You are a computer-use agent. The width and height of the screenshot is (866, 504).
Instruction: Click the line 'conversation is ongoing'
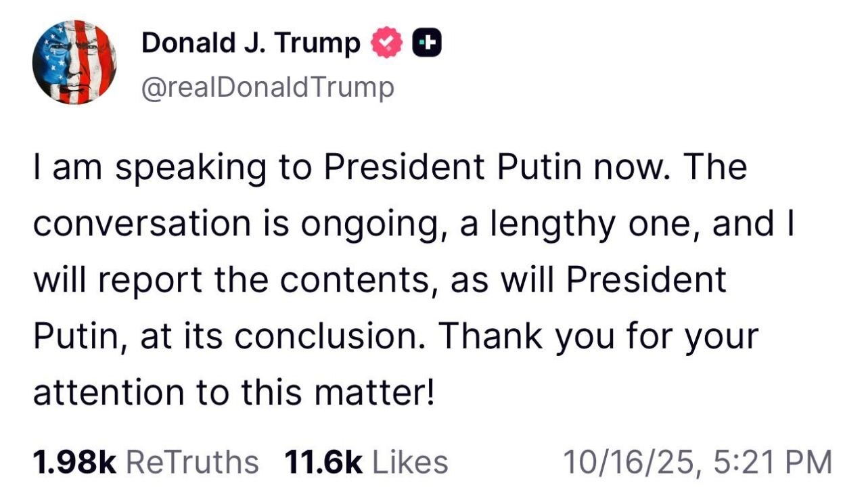click(x=229, y=225)
